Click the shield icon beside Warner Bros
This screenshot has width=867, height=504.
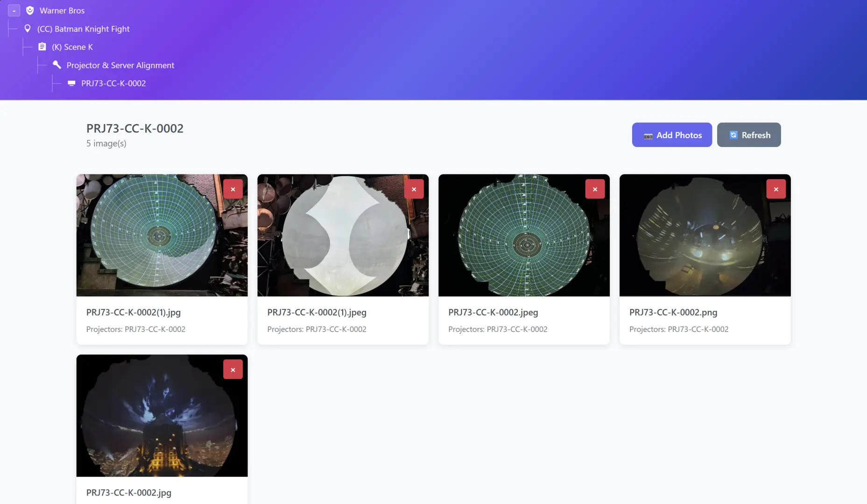[x=30, y=10]
